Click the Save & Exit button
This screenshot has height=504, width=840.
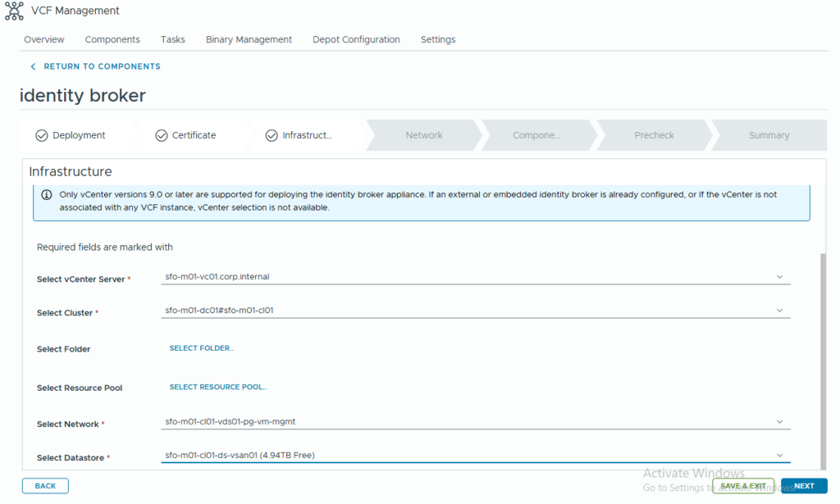pos(743,486)
